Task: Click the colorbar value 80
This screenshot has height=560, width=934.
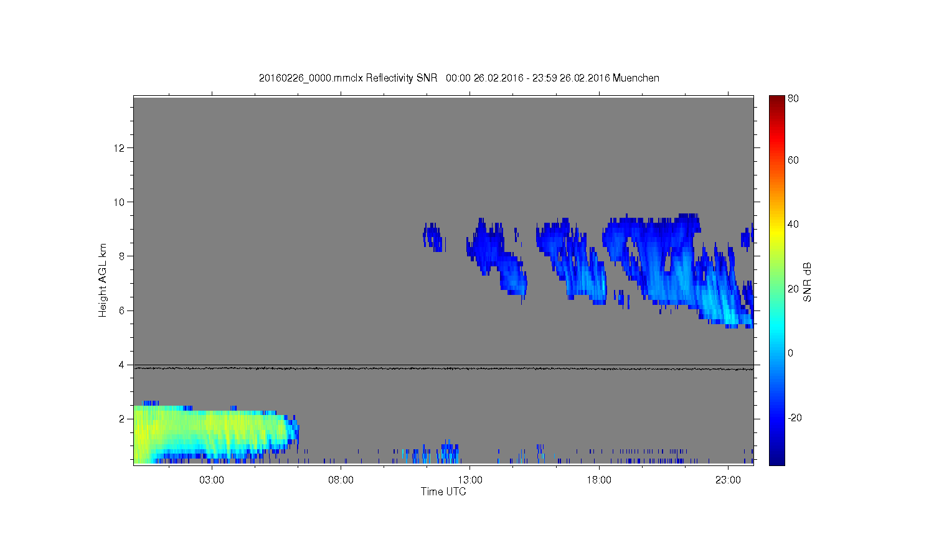Action: (793, 99)
